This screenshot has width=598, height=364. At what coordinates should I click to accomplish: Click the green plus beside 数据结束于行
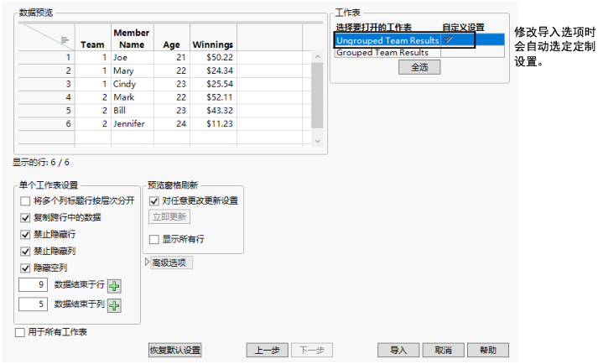114,286
